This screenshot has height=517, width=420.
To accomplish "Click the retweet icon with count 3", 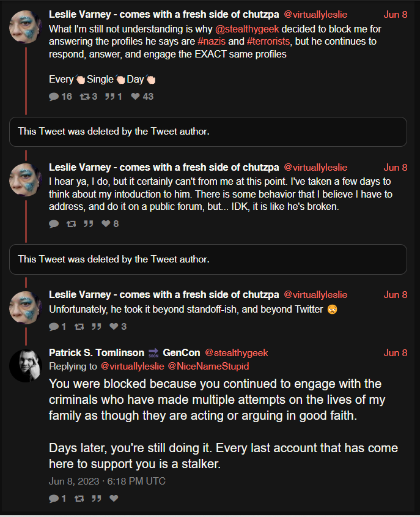I will [x=84, y=96].
